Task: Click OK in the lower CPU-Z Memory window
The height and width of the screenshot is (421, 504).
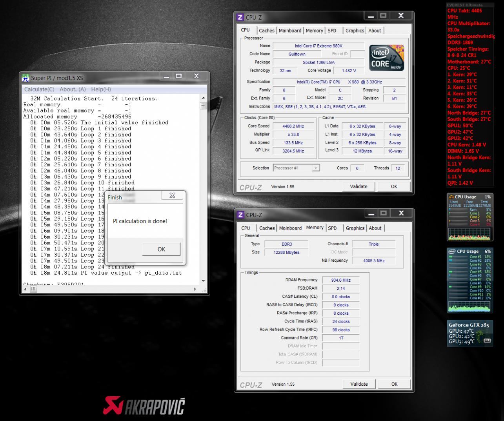Action: pos(394,384)
